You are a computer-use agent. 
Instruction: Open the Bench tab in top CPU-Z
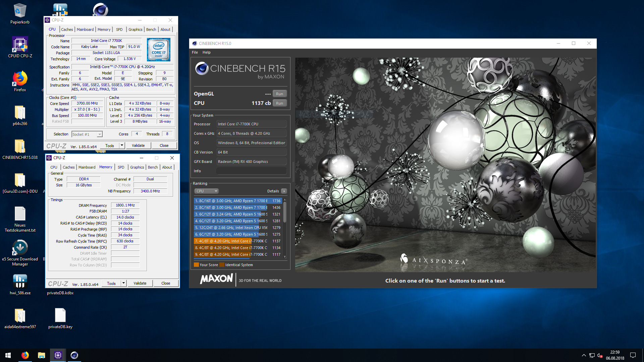pyautogui.click(x=151, y=29)
